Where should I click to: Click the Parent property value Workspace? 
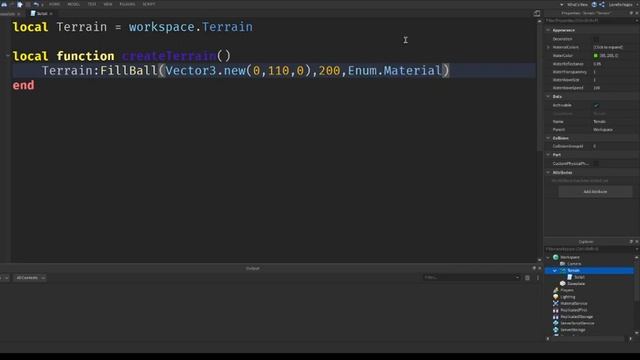point(603,130)
